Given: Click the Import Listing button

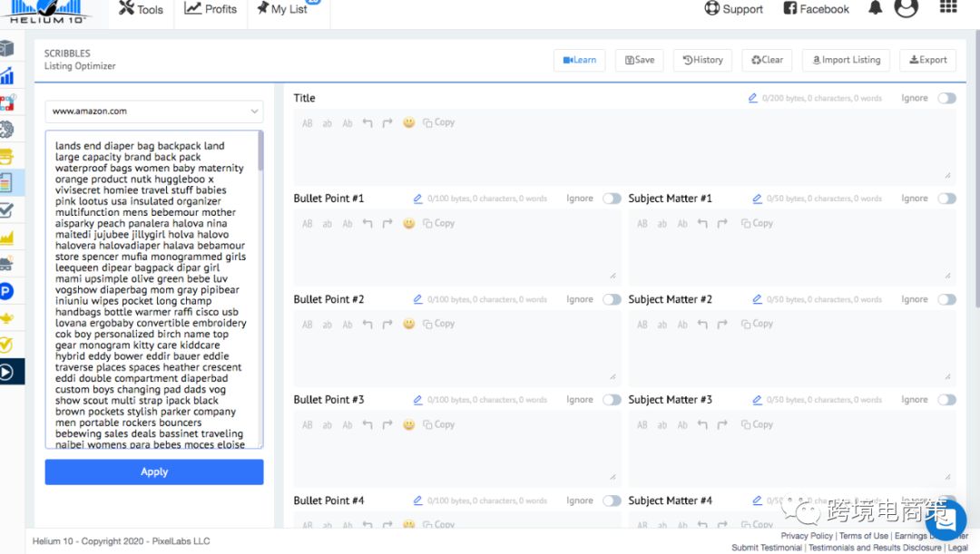Looking at the screenshot, I should click(845, 60).
